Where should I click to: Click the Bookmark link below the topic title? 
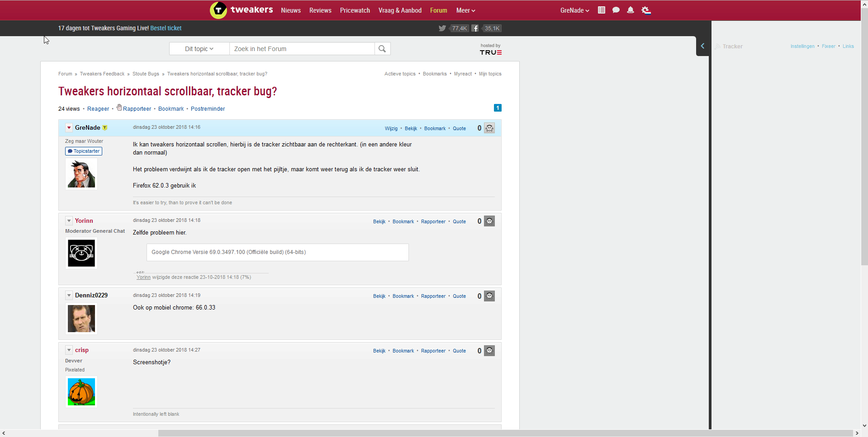pos(171,109)
